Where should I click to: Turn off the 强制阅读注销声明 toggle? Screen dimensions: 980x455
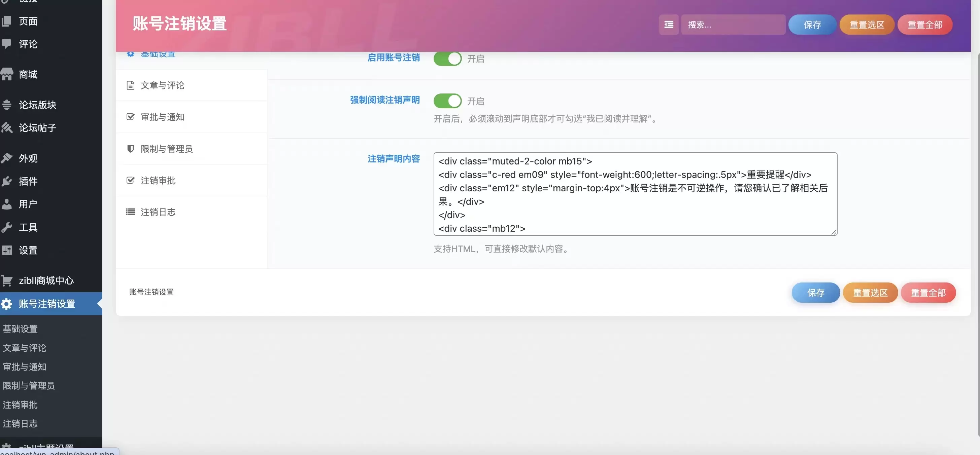[447, 101]
